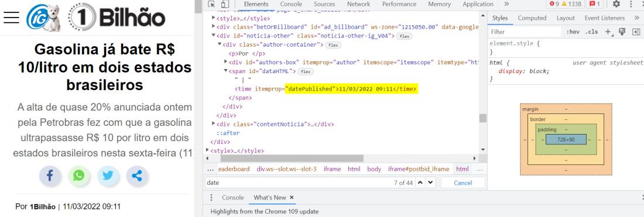
Task: Open DevTools settings gear
Action: (x=616, y=4)
